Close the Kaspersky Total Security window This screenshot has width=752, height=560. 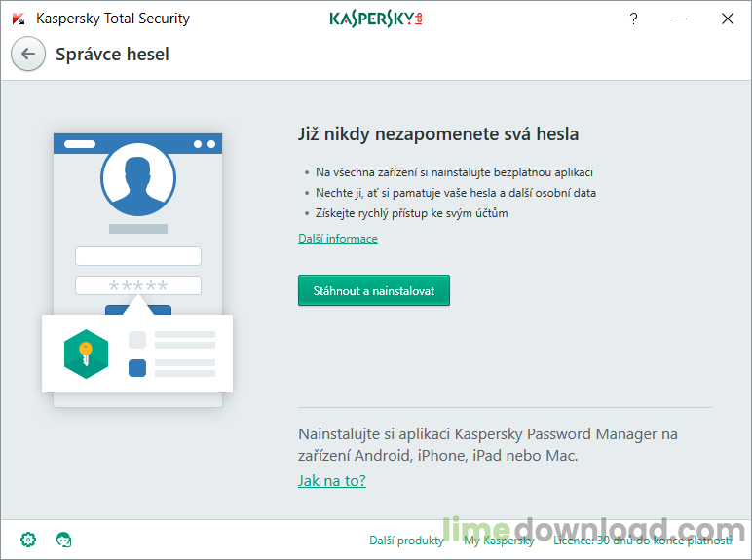(x=727, y=19)
